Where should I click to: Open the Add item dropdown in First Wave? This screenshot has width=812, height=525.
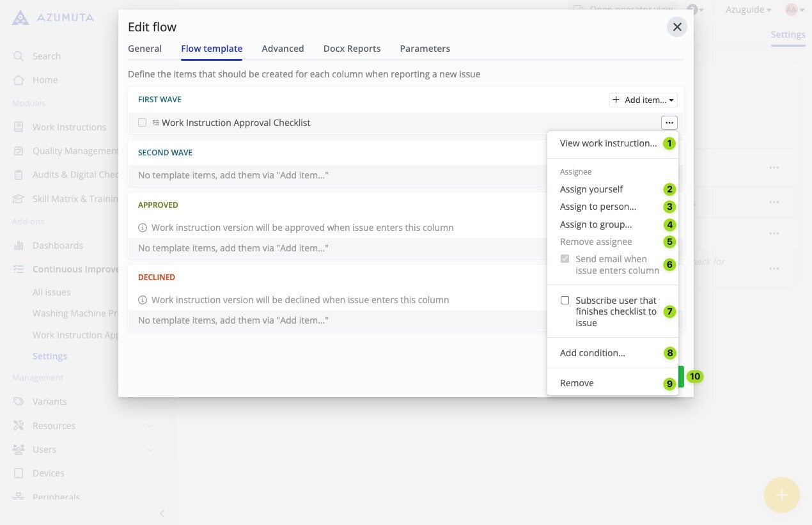click(643, 100)
